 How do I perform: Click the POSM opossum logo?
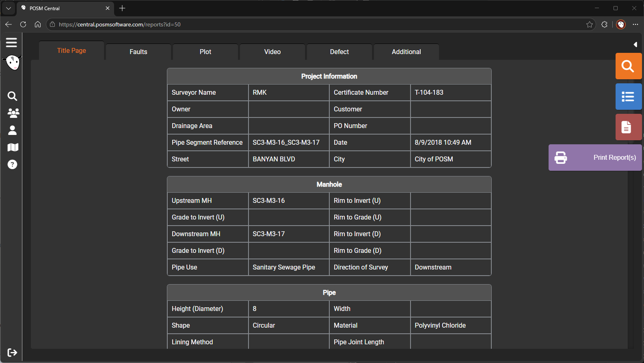tap(13, 63)
